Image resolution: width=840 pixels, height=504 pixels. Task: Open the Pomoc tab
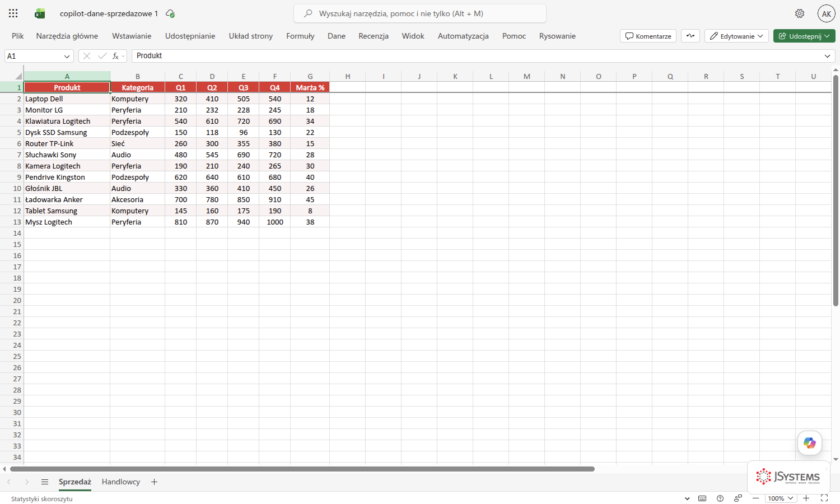point(514,36)
